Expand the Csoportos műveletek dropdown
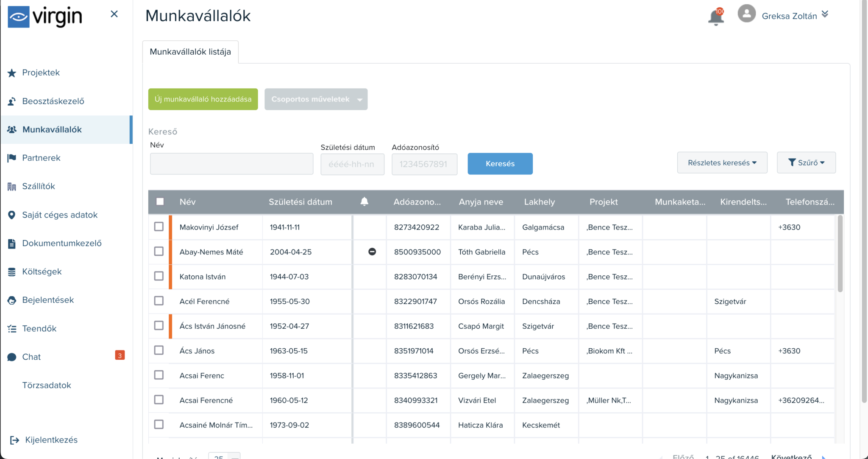The width and height of the screenshot is (868, 459). pyautogui.click(x=316, y=99)
